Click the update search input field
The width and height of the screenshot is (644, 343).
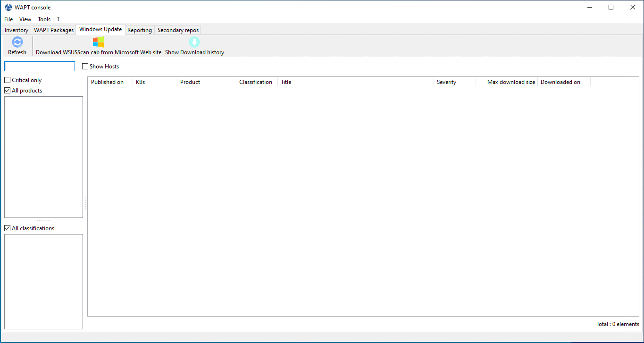pos(39,66)
